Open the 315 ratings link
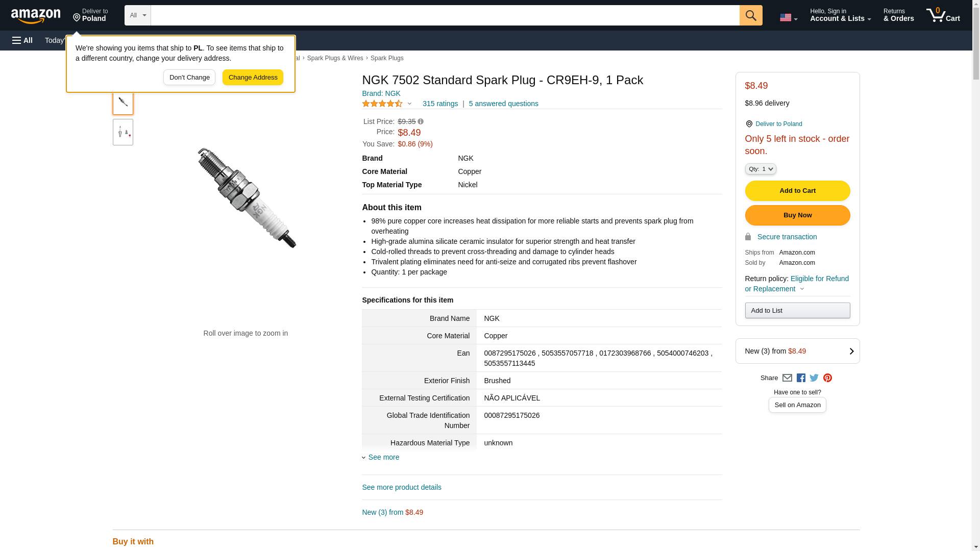Image resolution: width=980 pixels, height=551 pixels. pos(440,104)
